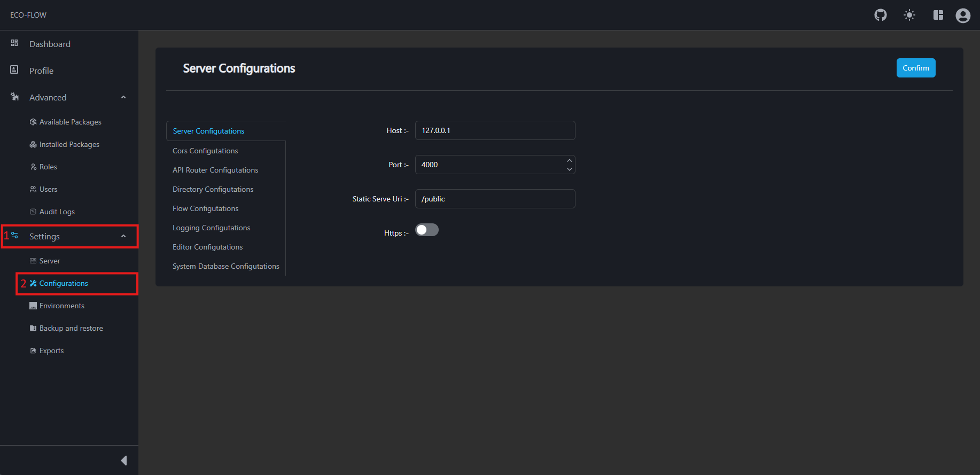The image size is (980, 475).
Task: Focus the Host input field
Action: pos(495,130)
